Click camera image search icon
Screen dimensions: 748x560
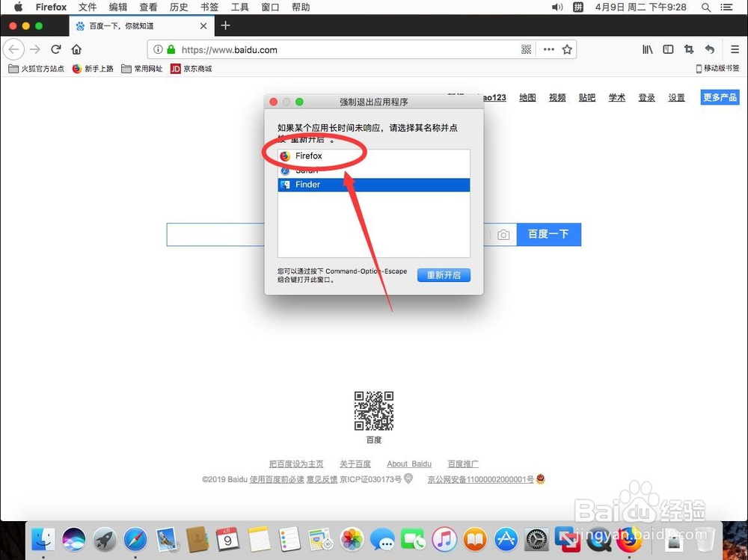click(x=503, y=235)
